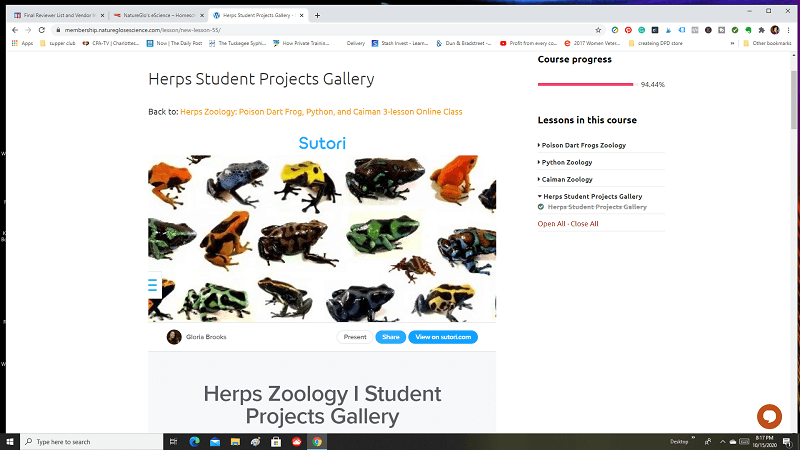Open the createing DPD store bookmark folder
Image resolution: width=800 pixels, height=450 pixels.
pyautogui.click(x=655, y=43)
